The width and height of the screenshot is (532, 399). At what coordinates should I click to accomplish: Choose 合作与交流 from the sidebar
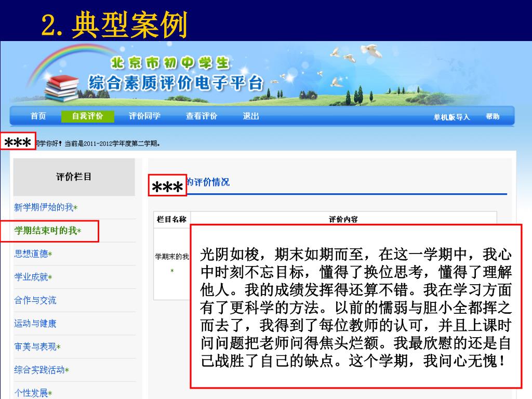(x=35, y=300)
